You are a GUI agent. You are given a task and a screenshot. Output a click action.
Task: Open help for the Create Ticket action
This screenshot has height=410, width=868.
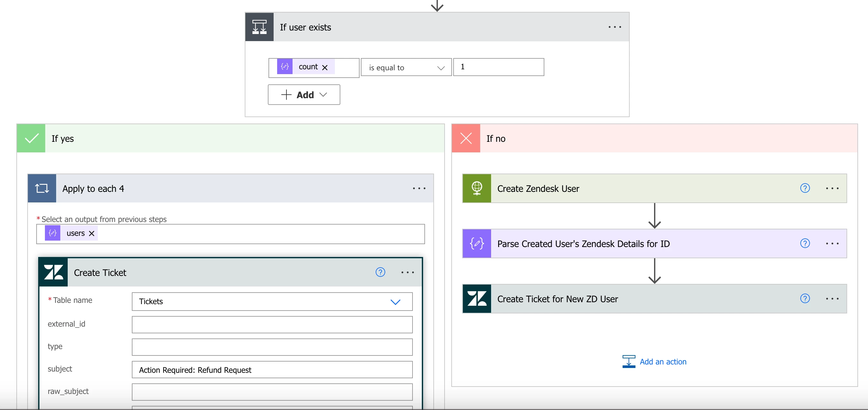point(380,272)
